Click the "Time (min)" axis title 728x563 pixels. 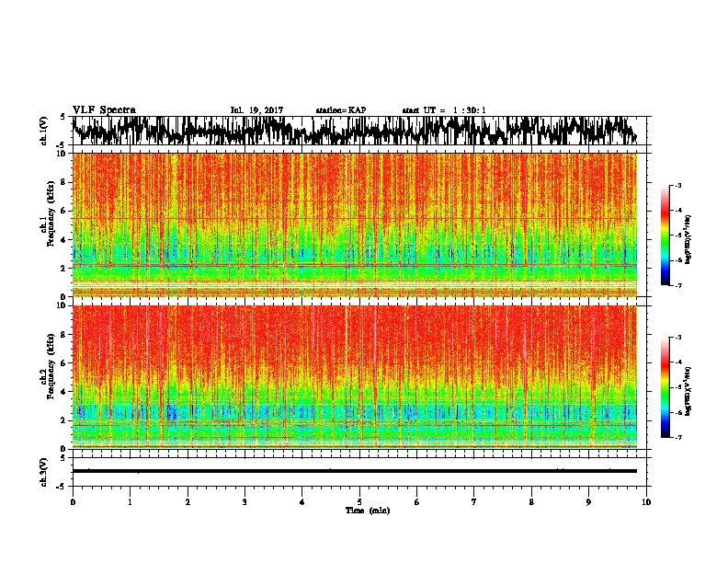pos(368,511)
